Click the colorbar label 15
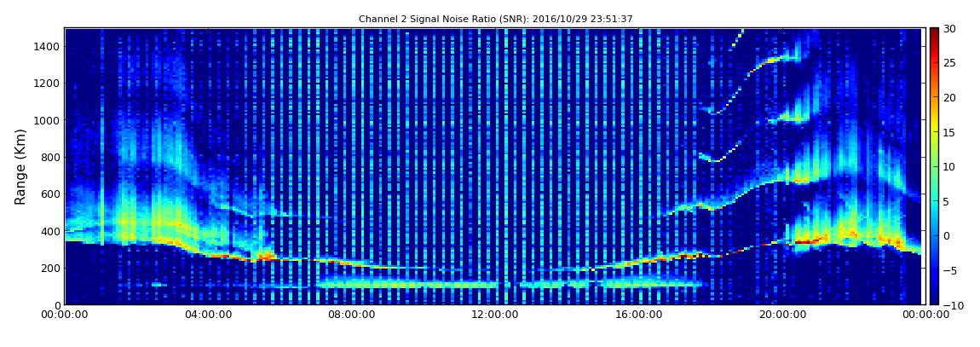Screen dimensions: 980x347 948,132
